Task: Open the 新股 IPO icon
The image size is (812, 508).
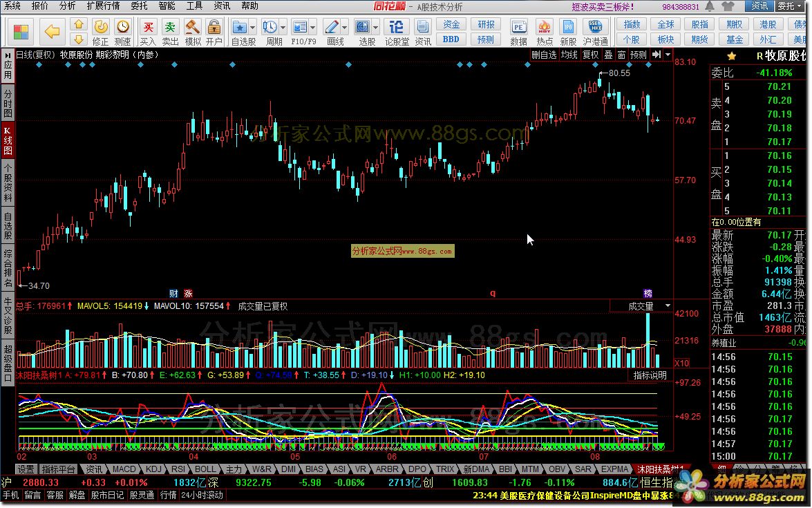Action: click(x=568, y=27)
